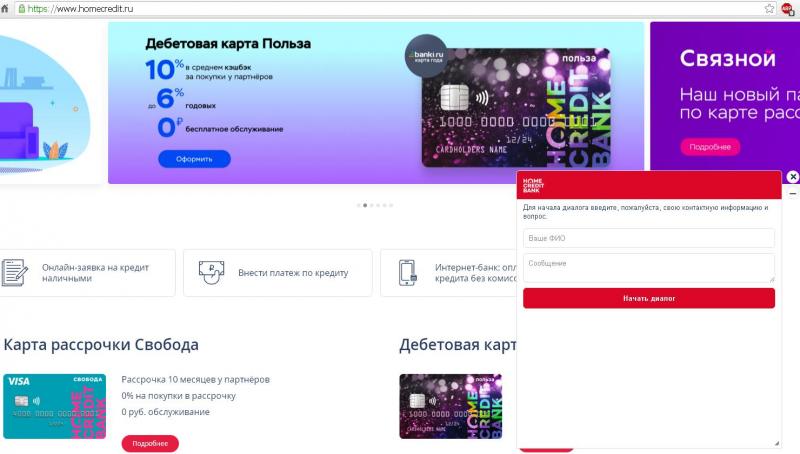The height and width of the screenshot is (454, 800).
Task: Focus the Ваше ФИО input field
Action: 648,238
